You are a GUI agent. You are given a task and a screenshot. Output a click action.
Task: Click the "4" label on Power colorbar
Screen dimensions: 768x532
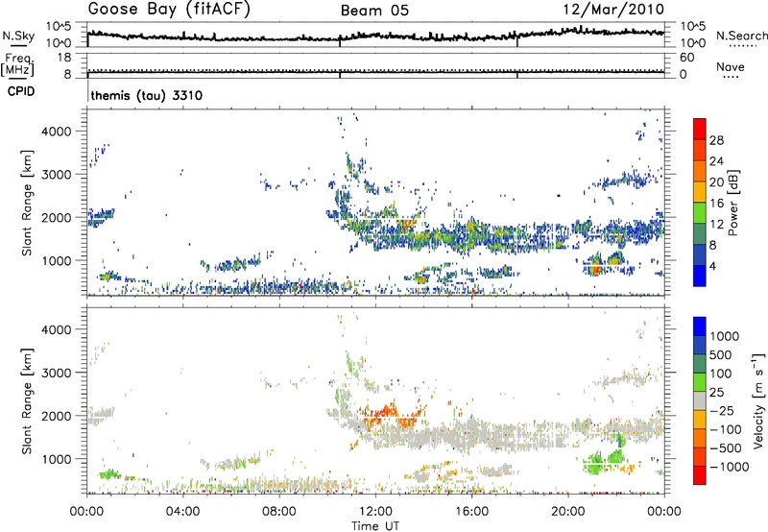point(712,266)
